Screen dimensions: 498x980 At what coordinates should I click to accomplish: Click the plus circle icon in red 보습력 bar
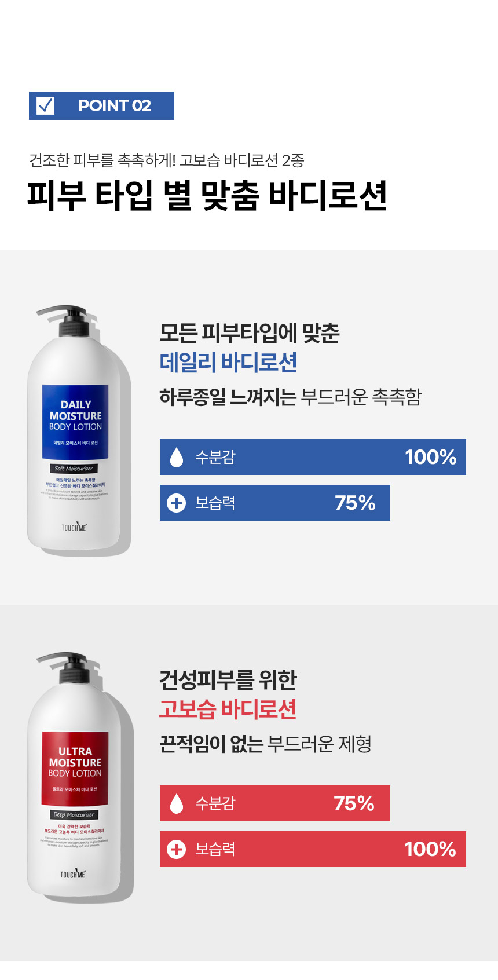pyautogui.click(x=176, y=849)
